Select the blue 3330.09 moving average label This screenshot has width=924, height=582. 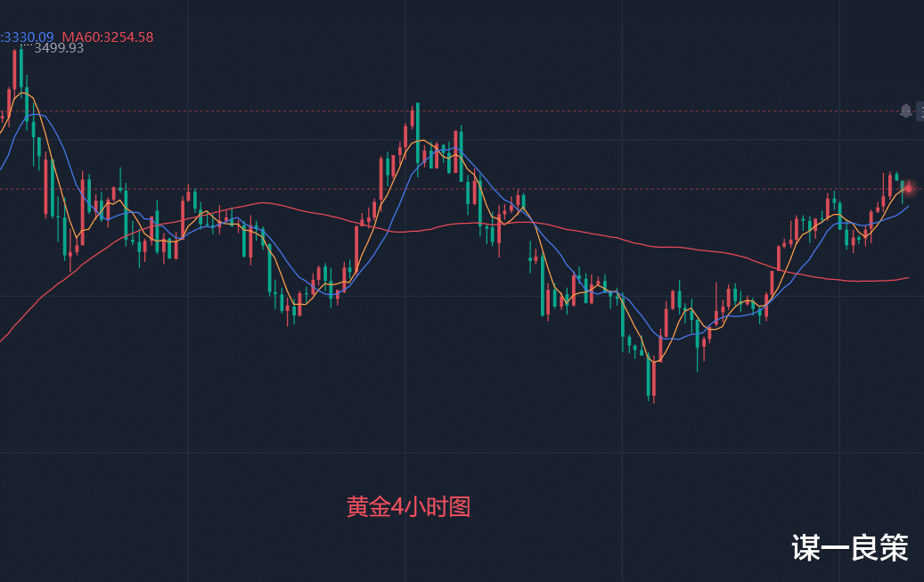27,37
